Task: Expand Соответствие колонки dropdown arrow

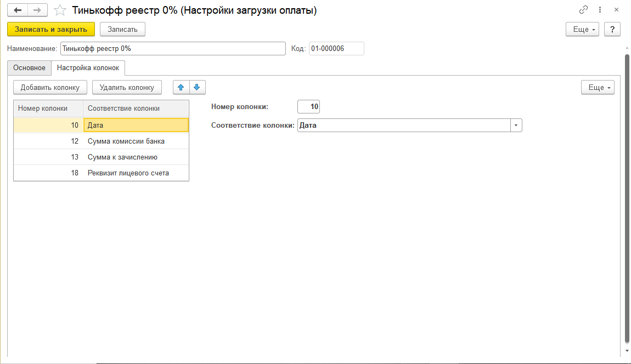Action: point(516,126)
